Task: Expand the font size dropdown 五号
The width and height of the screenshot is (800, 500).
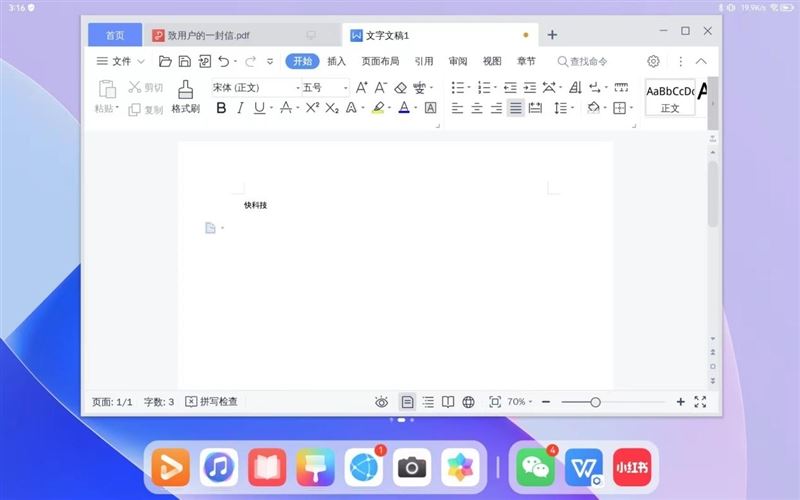Action: tap(325, 88)
